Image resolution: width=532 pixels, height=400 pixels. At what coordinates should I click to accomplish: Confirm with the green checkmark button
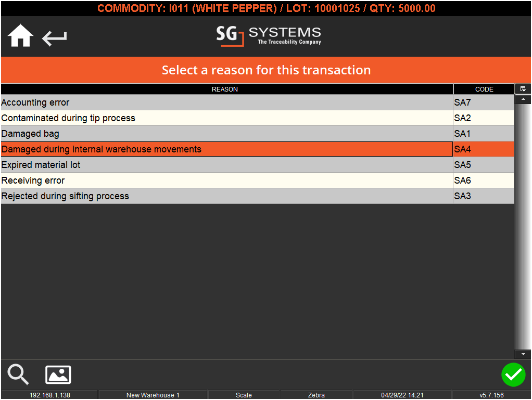(x=513, y=375)
